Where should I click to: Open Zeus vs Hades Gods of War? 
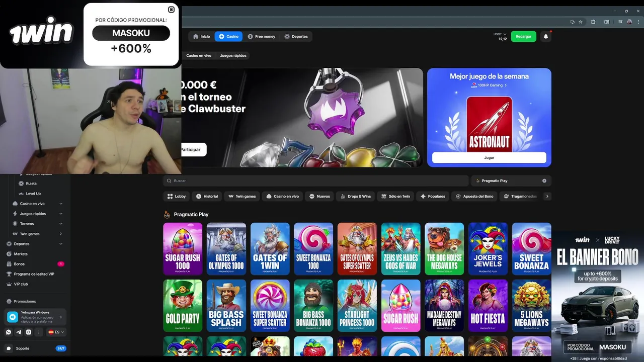(x=401, y=249)
